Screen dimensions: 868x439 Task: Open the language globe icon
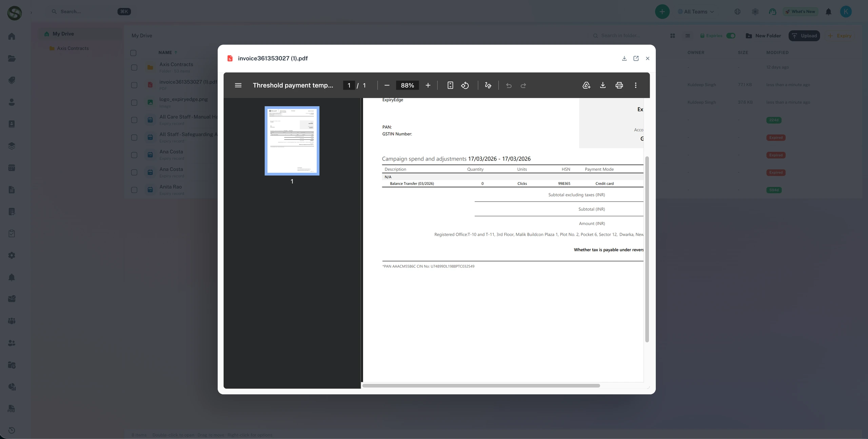coord(737,12)
